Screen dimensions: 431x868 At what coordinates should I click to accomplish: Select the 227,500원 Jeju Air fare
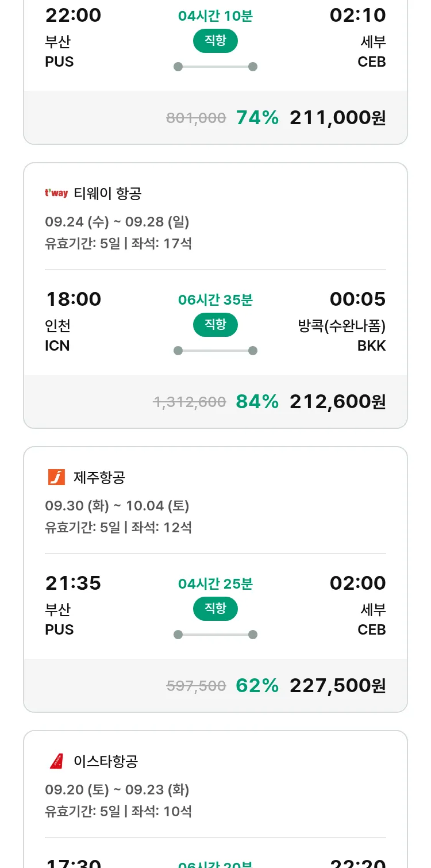point(337,685)
